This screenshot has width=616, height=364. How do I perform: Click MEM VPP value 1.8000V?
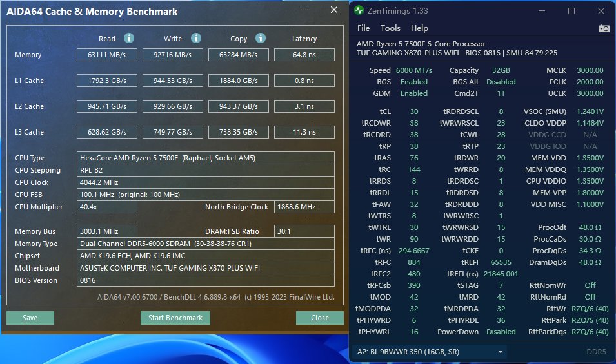[590, 193]
